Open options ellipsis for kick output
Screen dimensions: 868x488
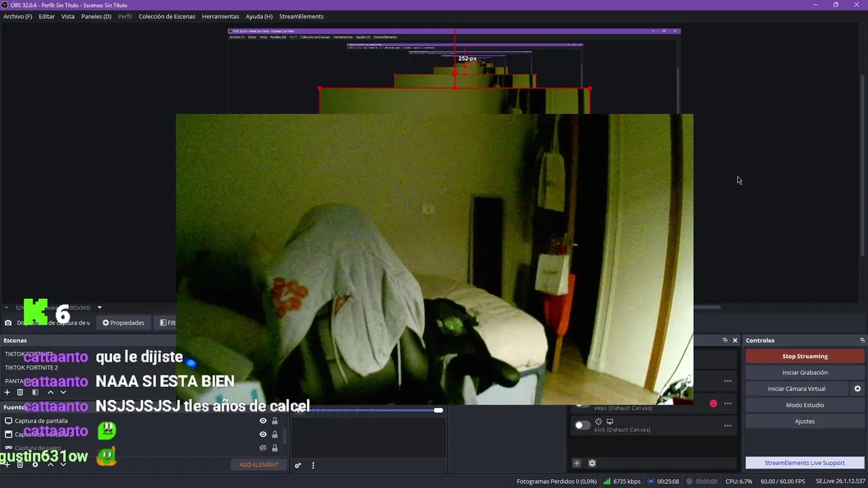[728, 426]
